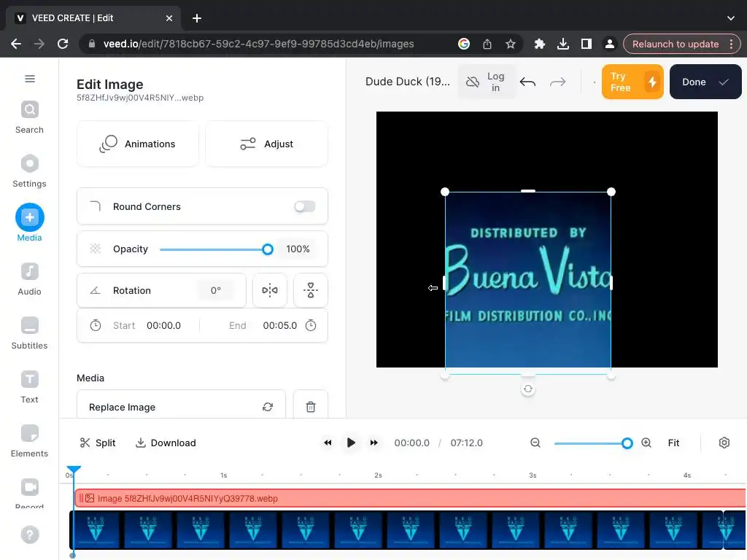This screenshot has height=560, width=747.
Task: Set start time to current using stopwatch icon
Action: click(x=96, y=325)
